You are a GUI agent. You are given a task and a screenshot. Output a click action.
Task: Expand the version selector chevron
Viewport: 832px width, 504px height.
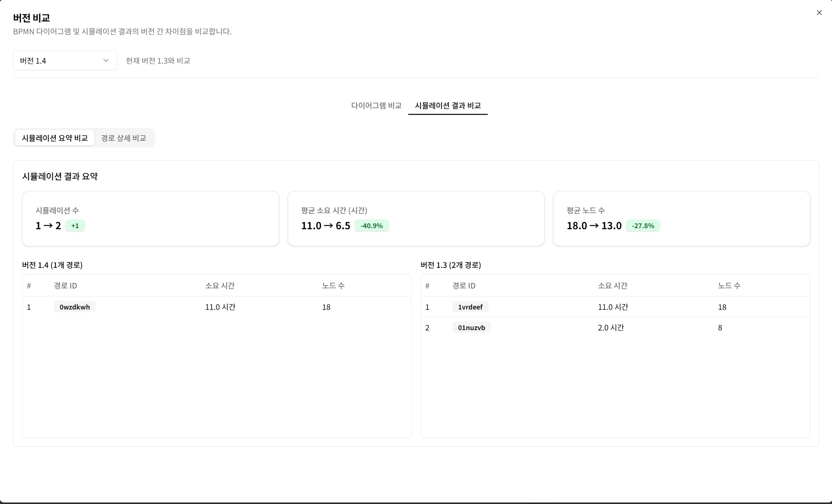coord(106,60)
